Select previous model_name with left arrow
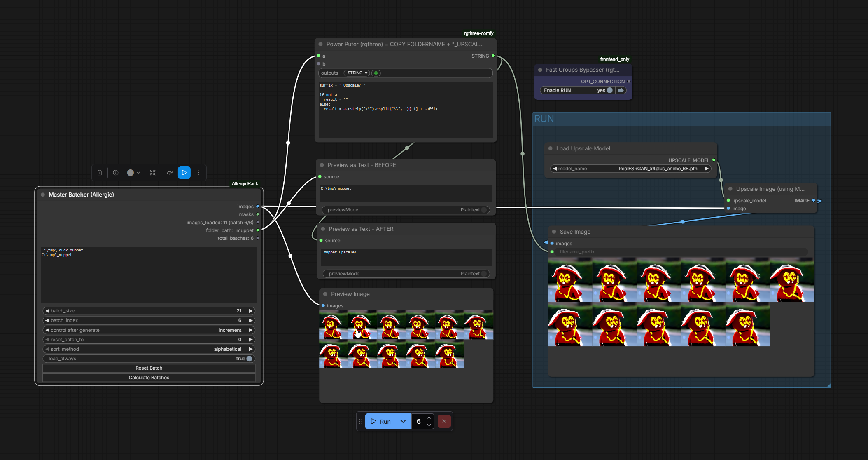868x460 pixels. [555, 169]
